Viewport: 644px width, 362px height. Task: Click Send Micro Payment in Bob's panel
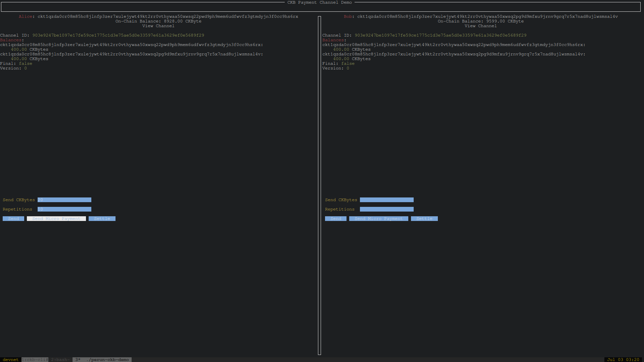point(379,219)
